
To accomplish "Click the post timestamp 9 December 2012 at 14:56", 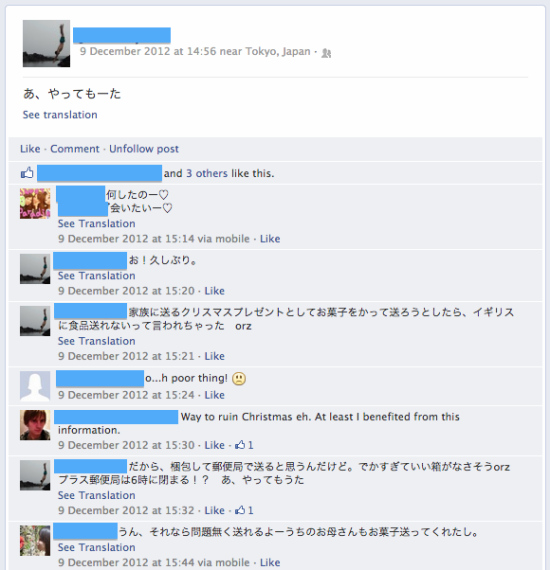I will pyautogui.click(x=148, y=51).
